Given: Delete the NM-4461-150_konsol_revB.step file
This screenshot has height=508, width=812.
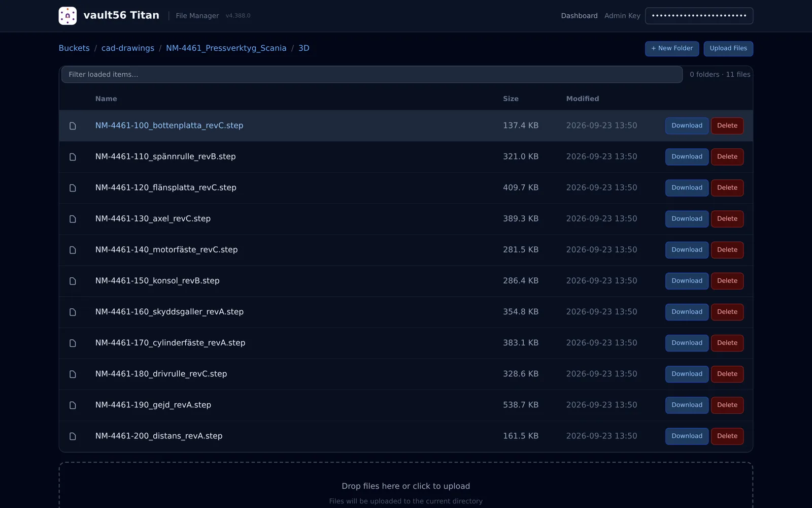Looking at the screenshot, I should click(x=727, y=280).
